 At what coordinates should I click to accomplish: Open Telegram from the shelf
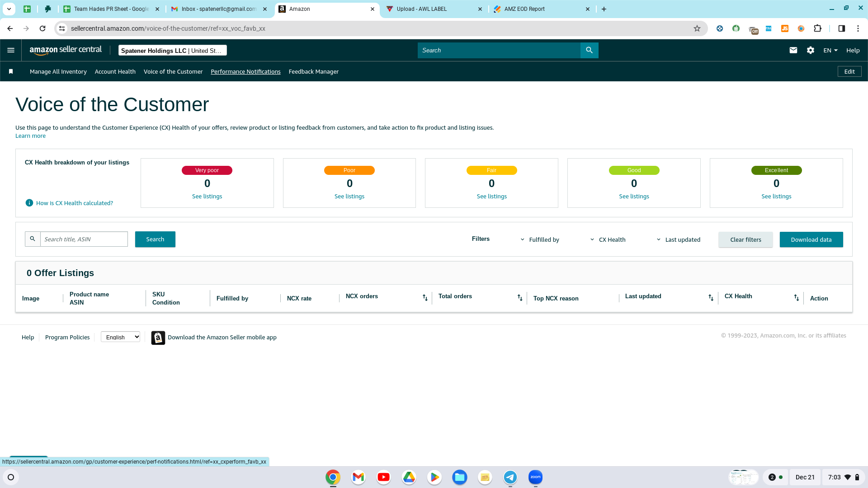tap(510, 477)
